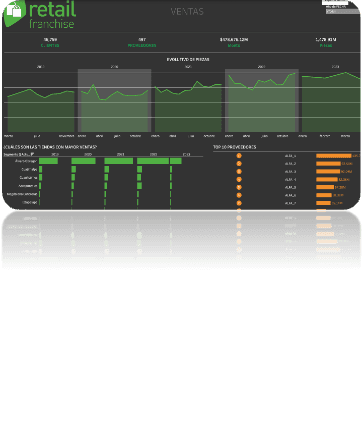Select the ALM_5 supplier label

[290, 187]
